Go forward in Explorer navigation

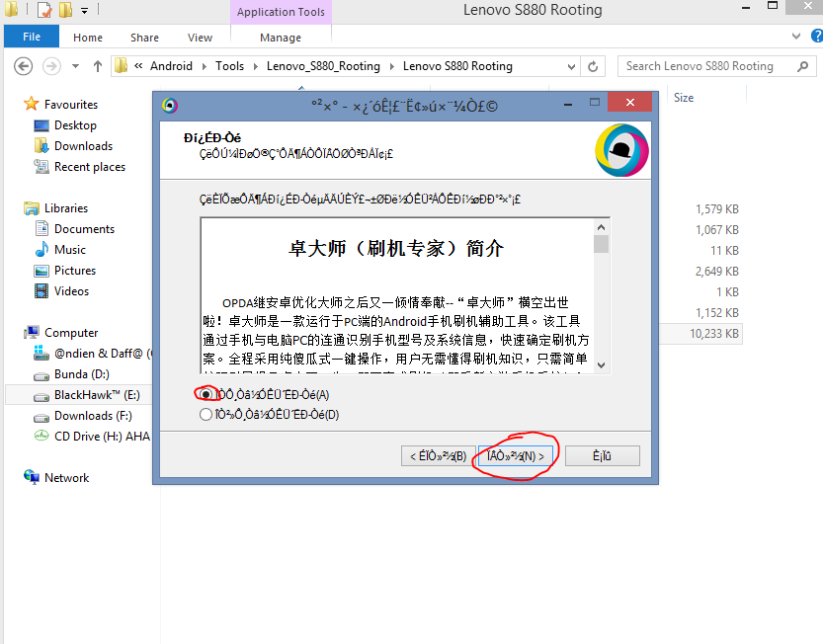(x=51, y=66)
